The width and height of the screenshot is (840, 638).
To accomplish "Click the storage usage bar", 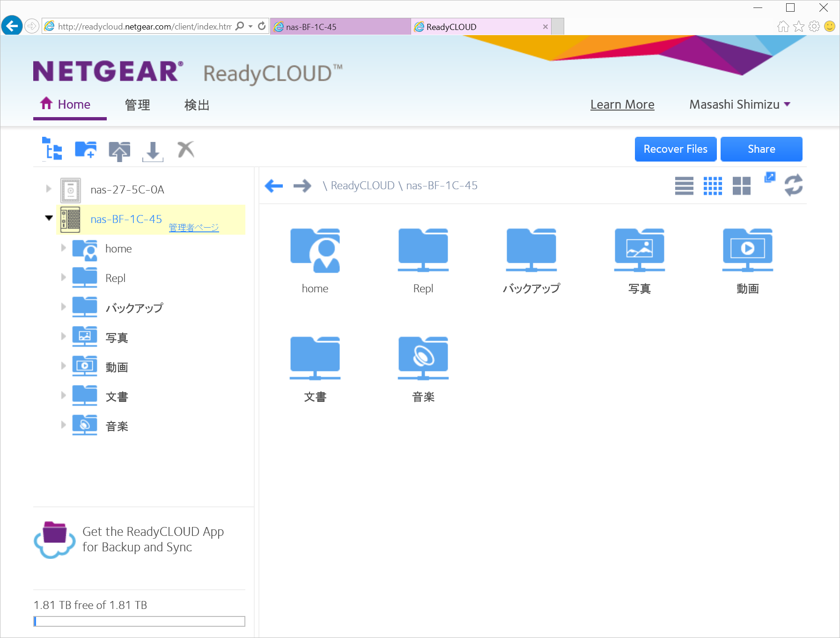I will click(139, 621).
